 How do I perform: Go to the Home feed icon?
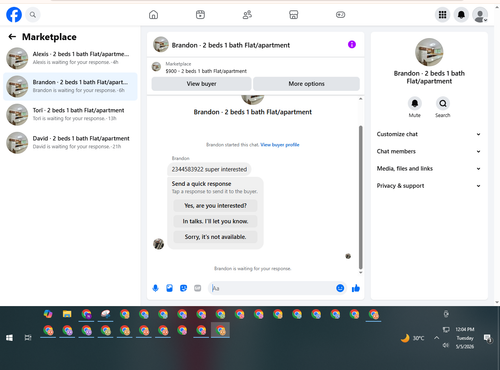coord(153,15)
